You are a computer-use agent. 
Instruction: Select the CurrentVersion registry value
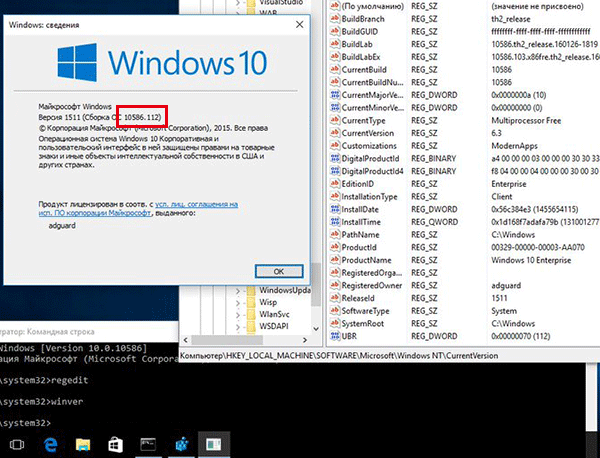coord(367,133)
